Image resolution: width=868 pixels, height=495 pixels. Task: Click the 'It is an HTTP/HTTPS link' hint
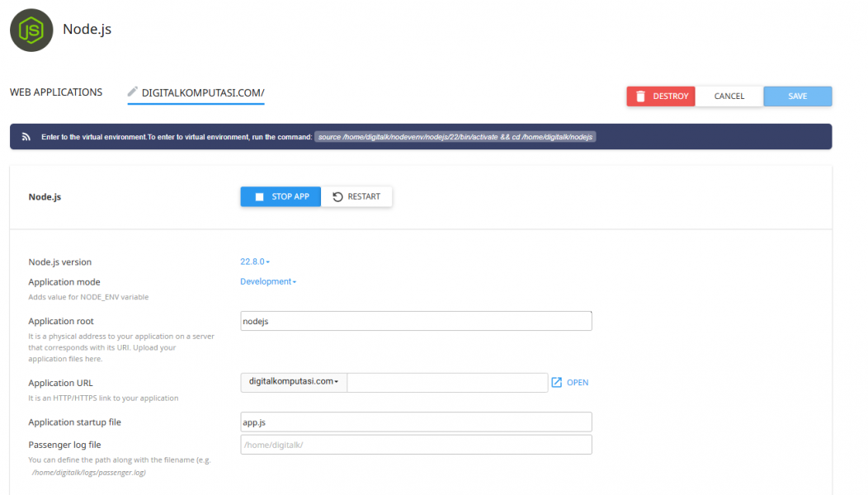tap(103, 398)
